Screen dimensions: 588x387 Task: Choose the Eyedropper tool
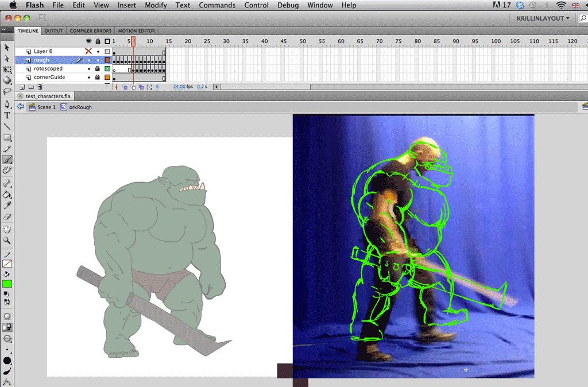pos(7,206)
